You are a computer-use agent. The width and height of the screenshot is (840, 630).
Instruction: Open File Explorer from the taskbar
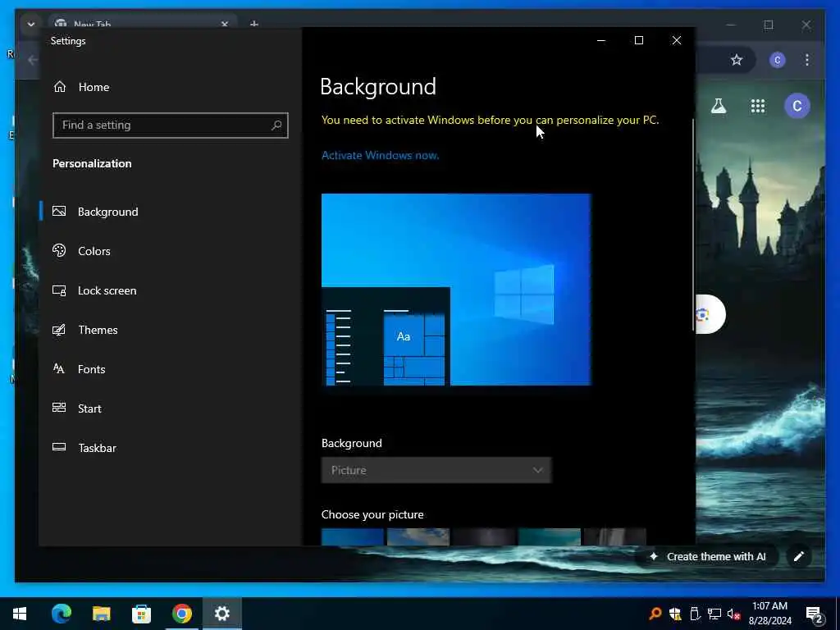101,614
